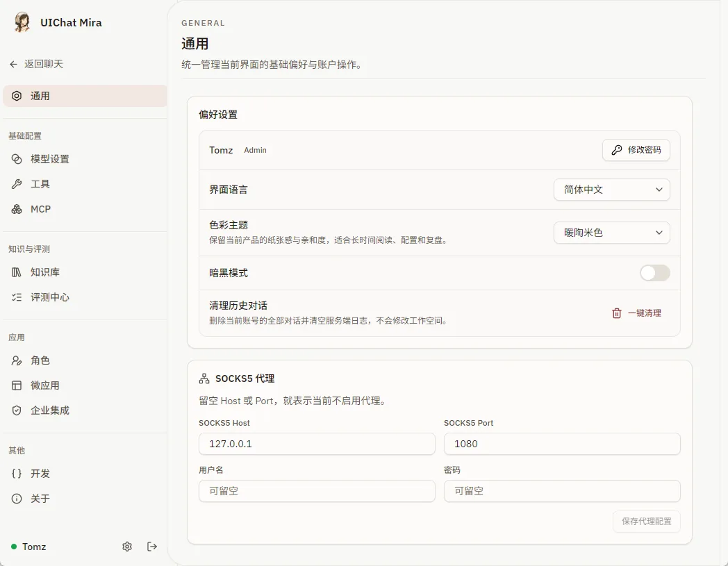
Task: Click the MCP cubes icon in sidebar
Action: (17, 210)
